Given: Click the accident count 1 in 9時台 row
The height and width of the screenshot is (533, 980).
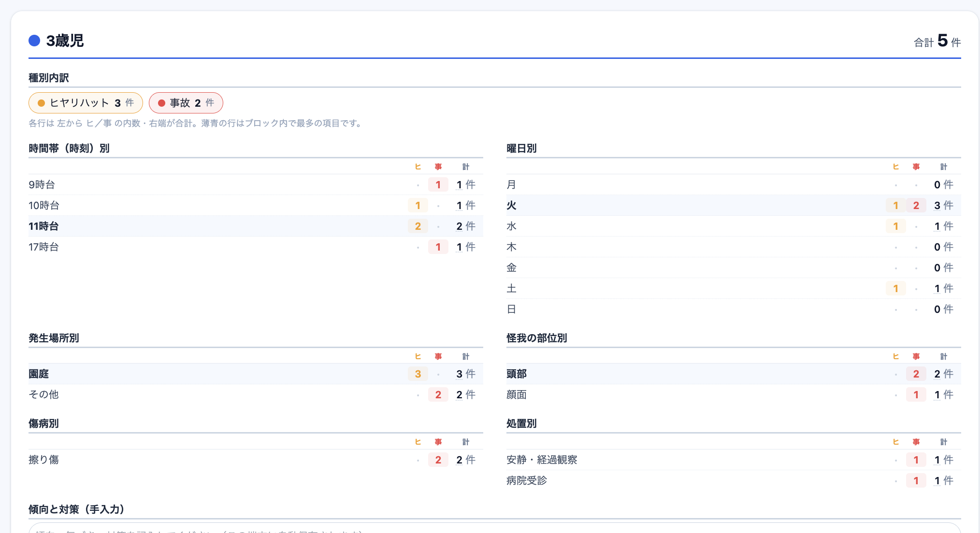Looking at the screenshot, I should 438,184.
